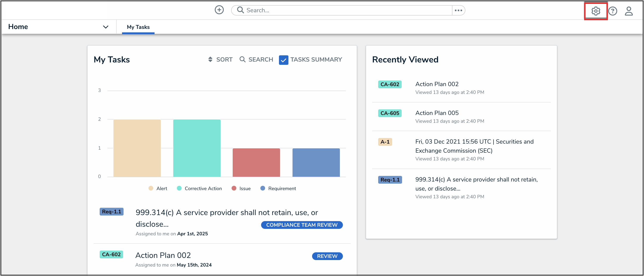Click the Compliance Team Review button

302,225
